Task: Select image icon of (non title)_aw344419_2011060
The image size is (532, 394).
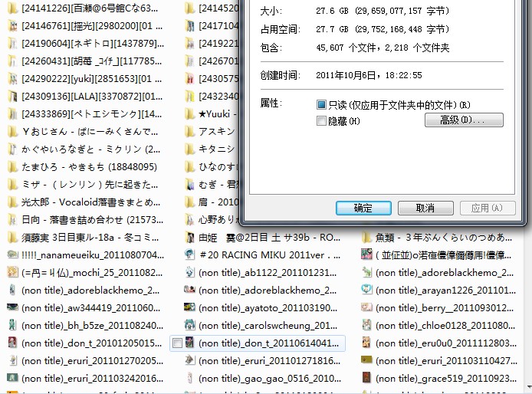Action: coord(12,307)
